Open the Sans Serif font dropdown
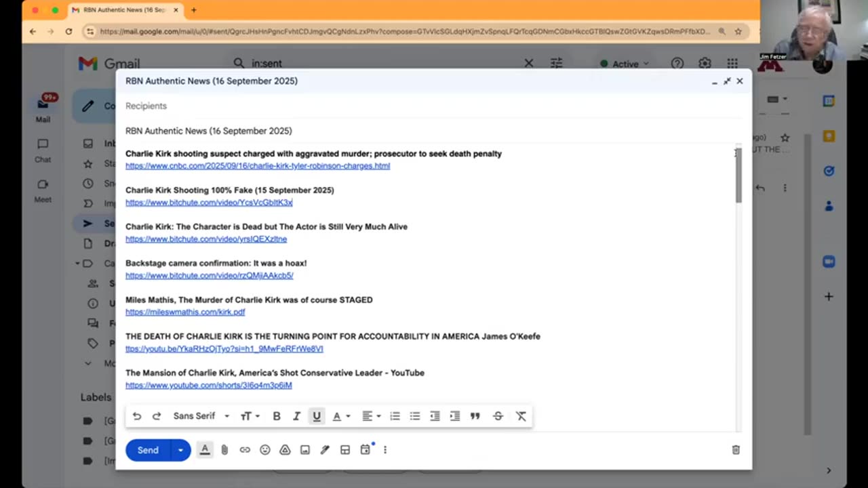The width and height of the screenshot is (868, 488). pos(201,416)
